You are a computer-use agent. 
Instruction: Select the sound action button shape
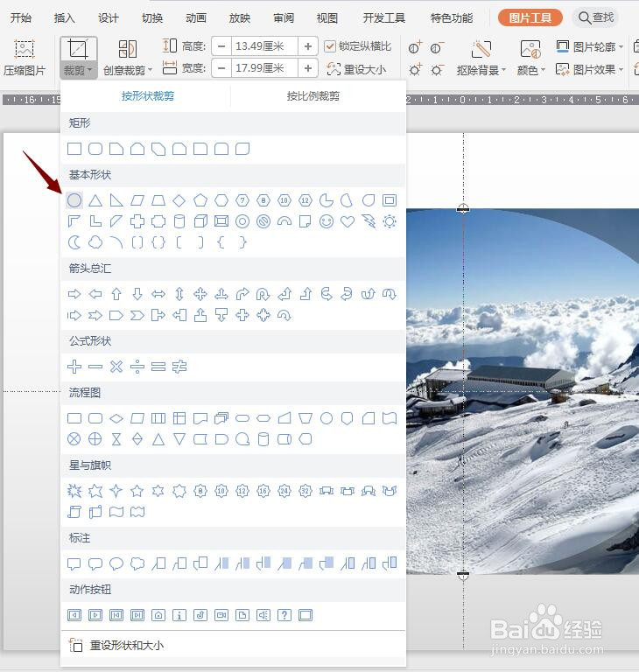[263, 615]
